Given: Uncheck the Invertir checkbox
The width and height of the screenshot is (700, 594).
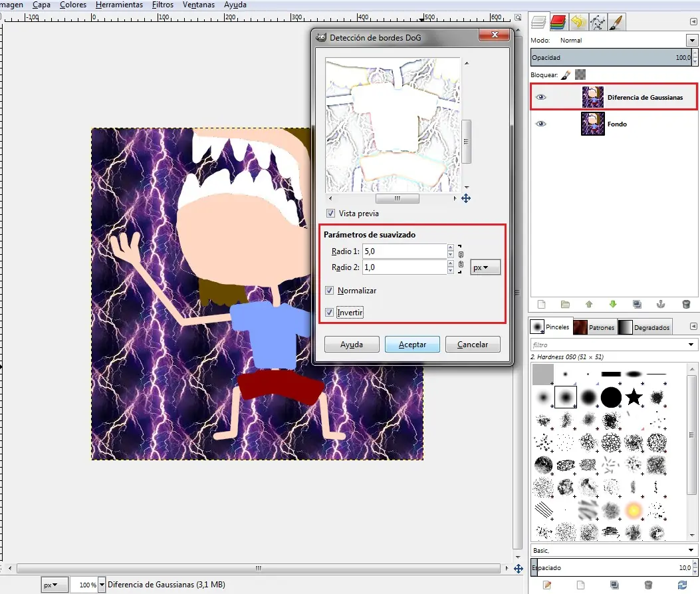Looking at the screenshot, I should pyautogui.click(x=330, y=312).
